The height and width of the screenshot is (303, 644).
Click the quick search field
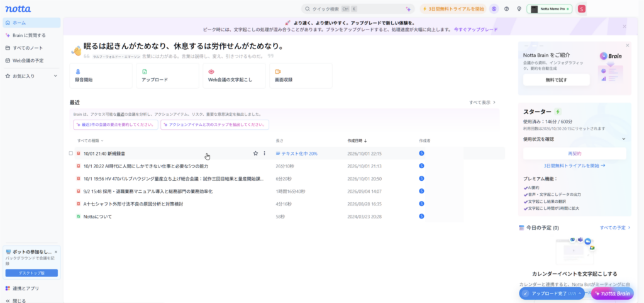[358, 9]
